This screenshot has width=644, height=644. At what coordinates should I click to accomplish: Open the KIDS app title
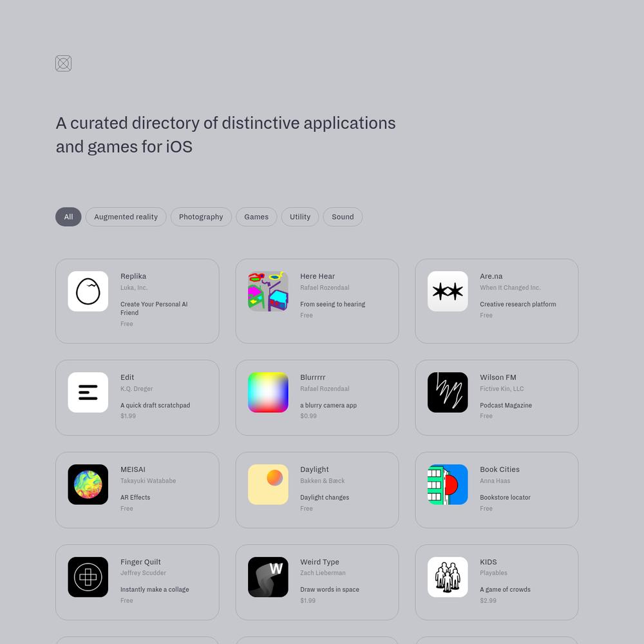tap(488, 562)
